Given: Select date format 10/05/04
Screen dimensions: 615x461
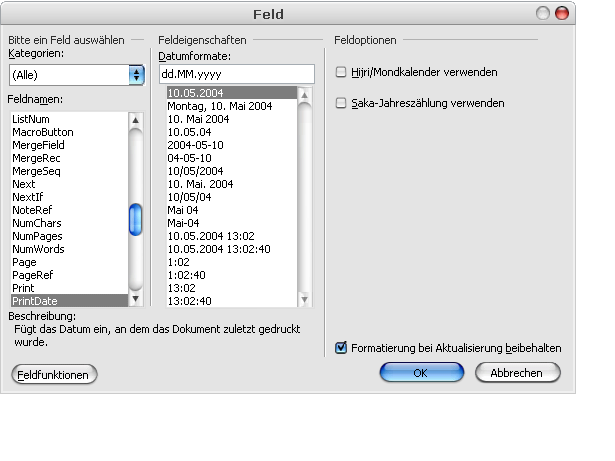Looking at the screenshot, I should [232, 197].
